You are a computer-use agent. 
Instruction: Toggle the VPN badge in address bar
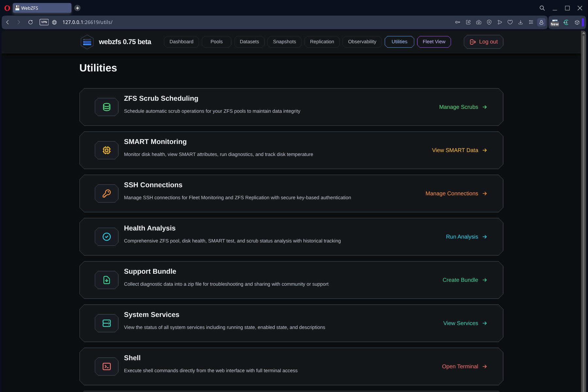click(x=44, y=22)
